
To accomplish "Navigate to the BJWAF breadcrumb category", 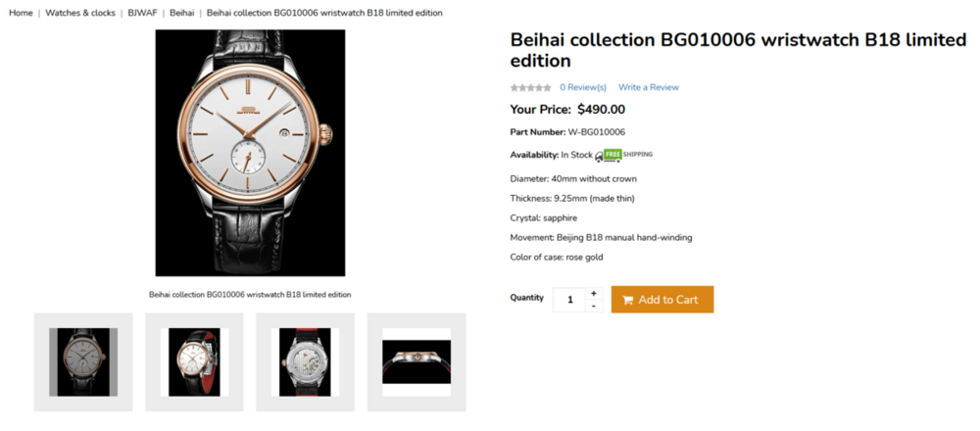I will (142, 13).
